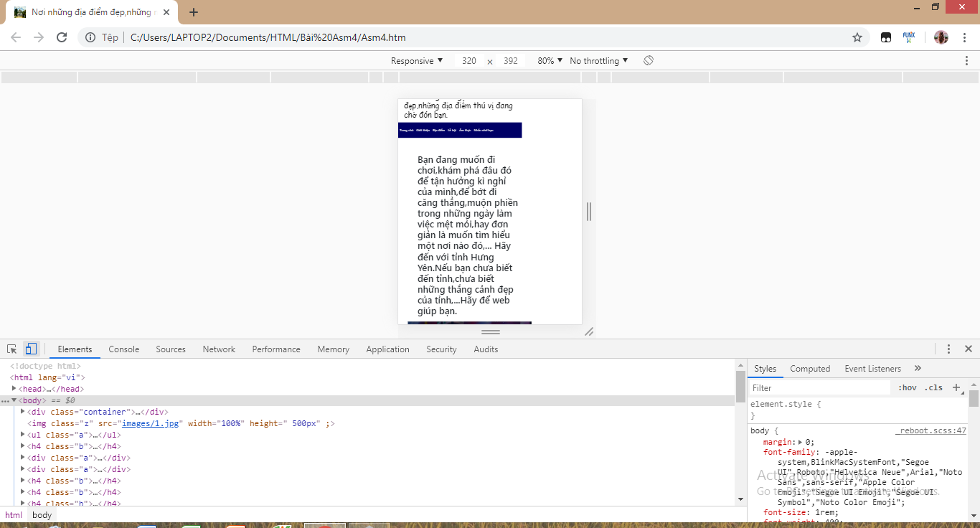Open the _reboot.scss:47 stylesheet link
Viewport: 980px width, 528px height.
pyautogui.click(x=932, y=431)
